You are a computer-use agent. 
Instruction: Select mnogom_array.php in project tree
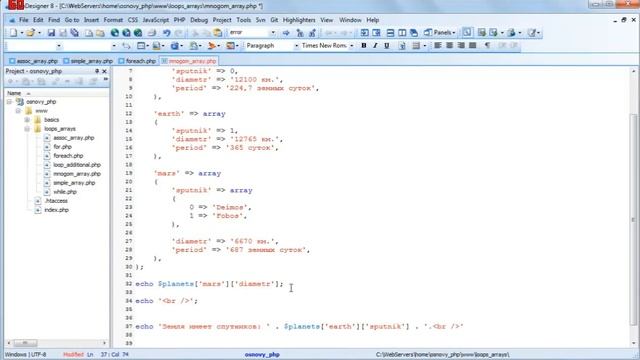tap(77, 174)
